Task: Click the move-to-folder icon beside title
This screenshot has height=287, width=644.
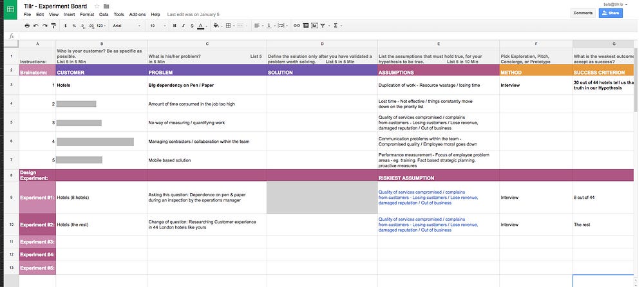Action: click(x=106, y=6)
